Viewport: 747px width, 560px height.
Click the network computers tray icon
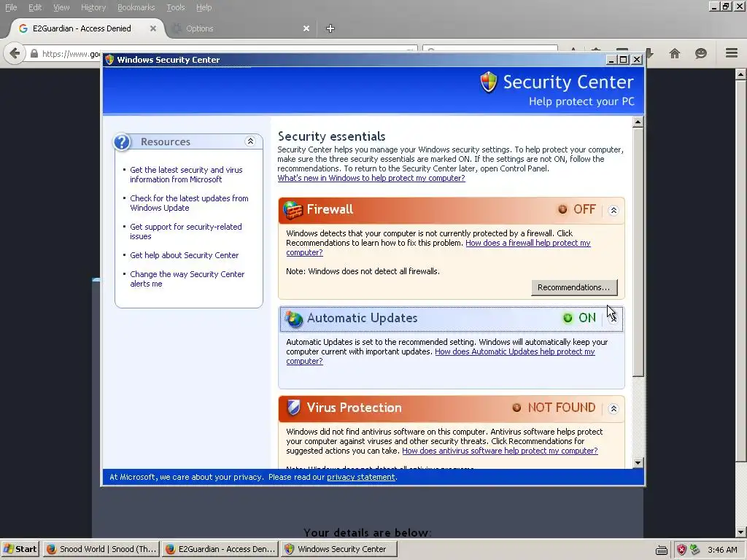695,550
